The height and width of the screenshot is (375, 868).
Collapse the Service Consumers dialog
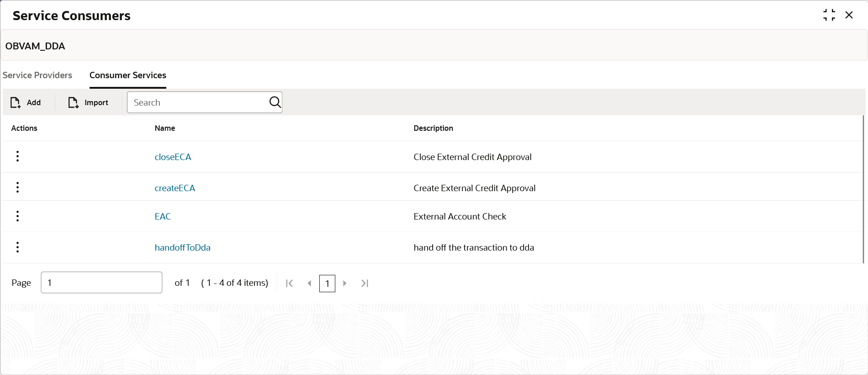829,15
